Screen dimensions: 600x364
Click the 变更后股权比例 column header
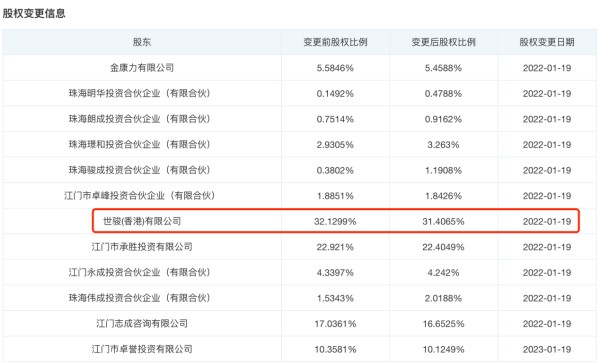(443, 42)
